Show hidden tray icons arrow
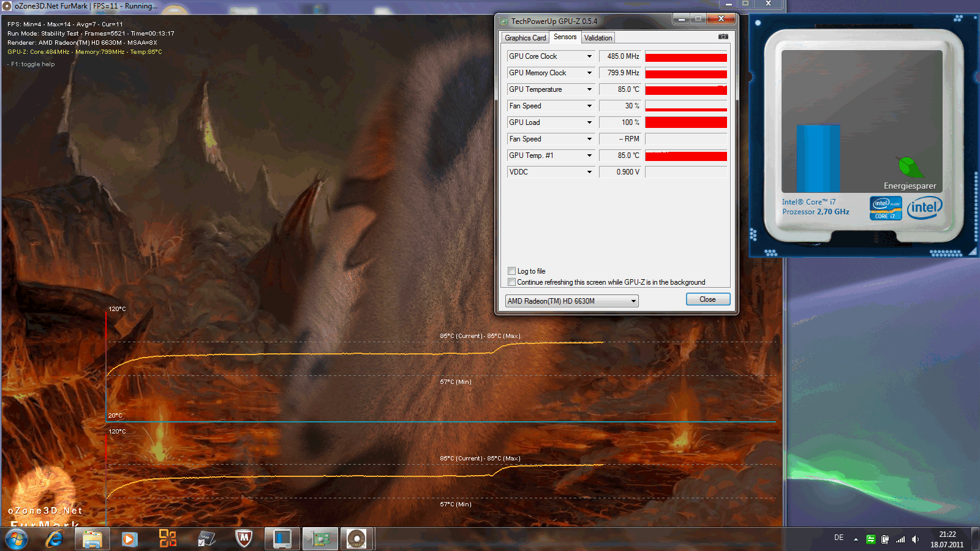 [856, 539]
